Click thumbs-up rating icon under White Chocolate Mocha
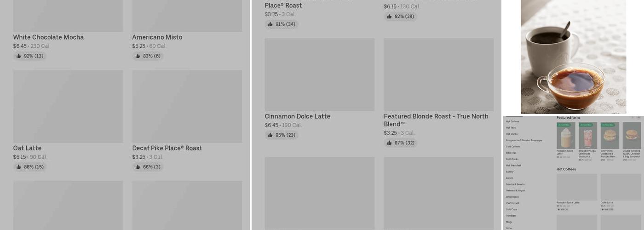This screenshot has height=230, width=644. pyautogui.click(x=19, y=56)
